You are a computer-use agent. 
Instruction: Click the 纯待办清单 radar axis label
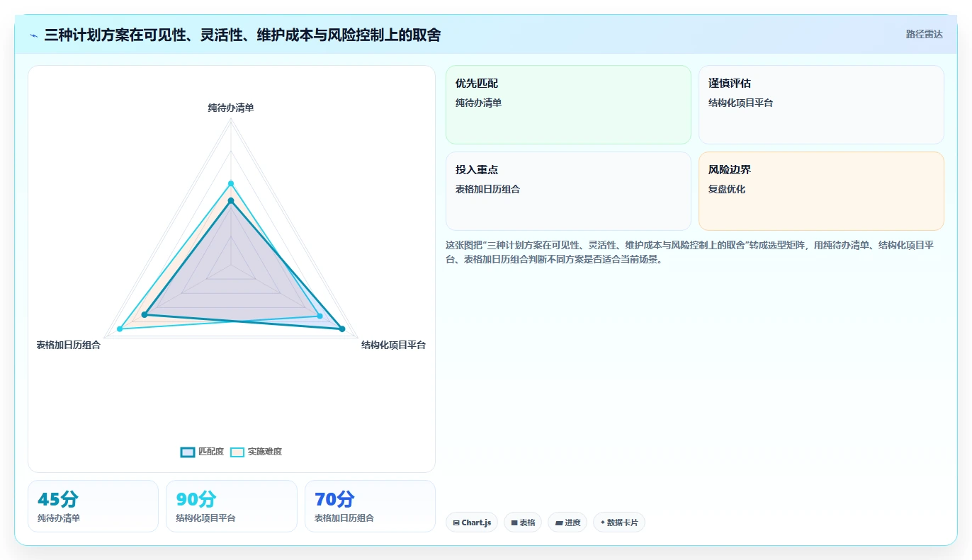(231, 108)
